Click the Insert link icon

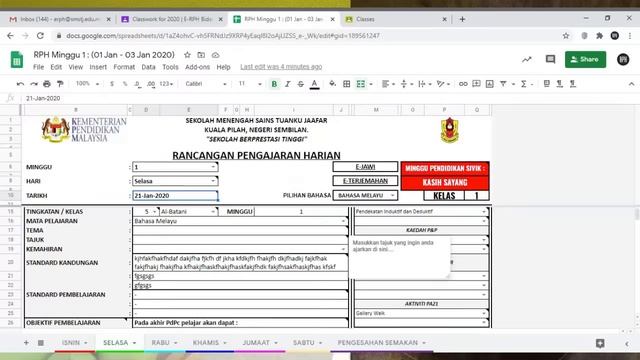tap(463, 84)
